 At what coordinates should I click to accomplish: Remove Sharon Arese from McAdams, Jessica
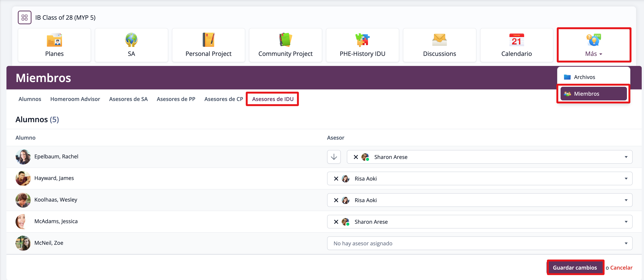point(336,222)
